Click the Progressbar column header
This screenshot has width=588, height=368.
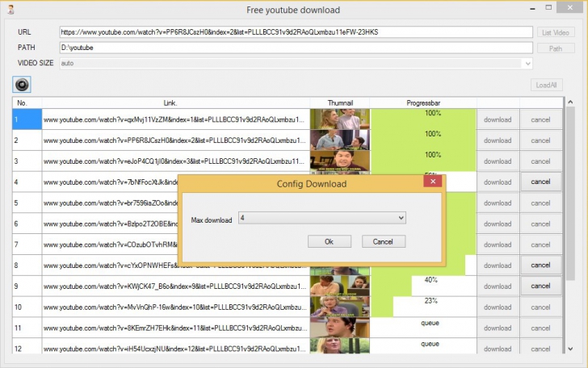[x=423, y=102]
